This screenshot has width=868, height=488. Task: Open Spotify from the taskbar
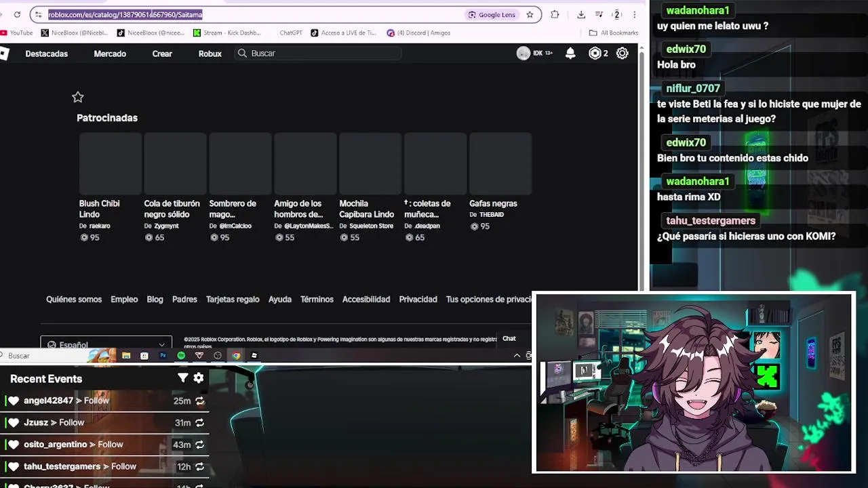point(181,355)
